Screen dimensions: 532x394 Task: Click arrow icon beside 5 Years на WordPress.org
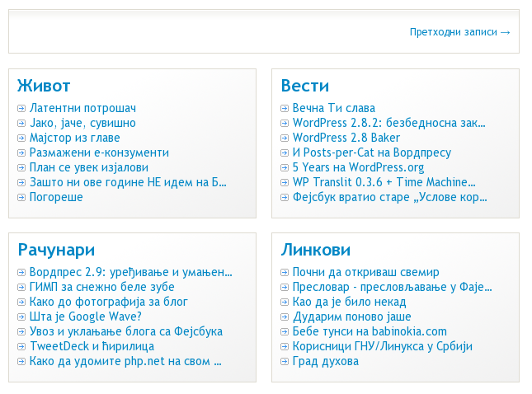pos(285,168)
